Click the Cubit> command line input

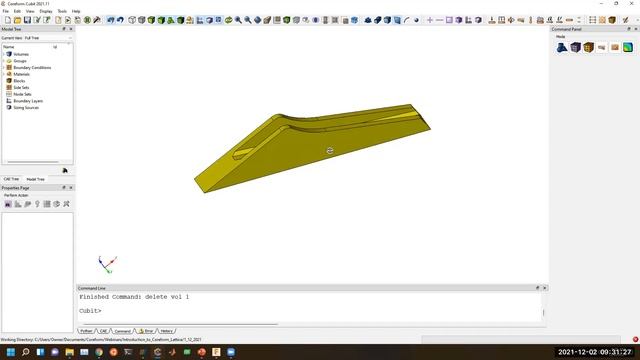(x=310, y=311)
